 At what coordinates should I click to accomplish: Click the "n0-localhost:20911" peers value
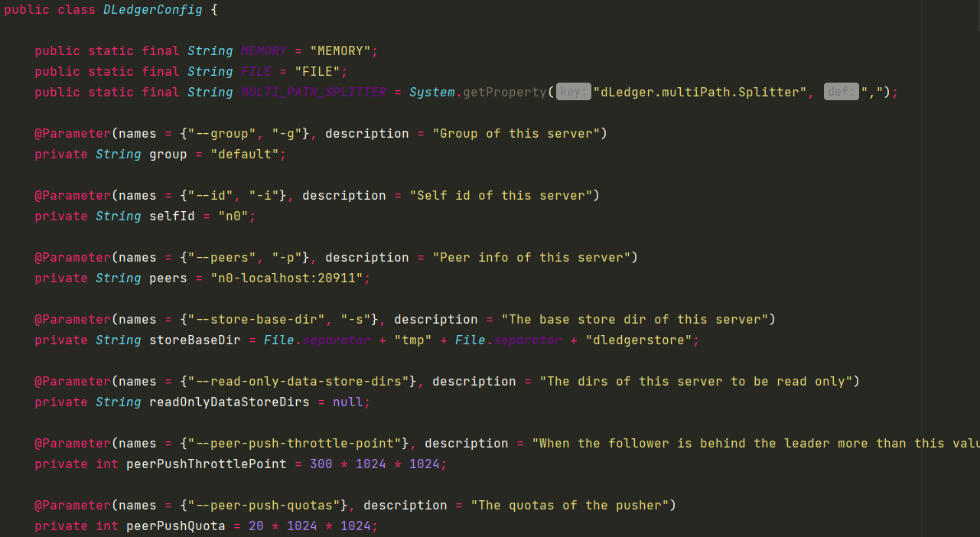pyautogui.click(x=288, y=278)
